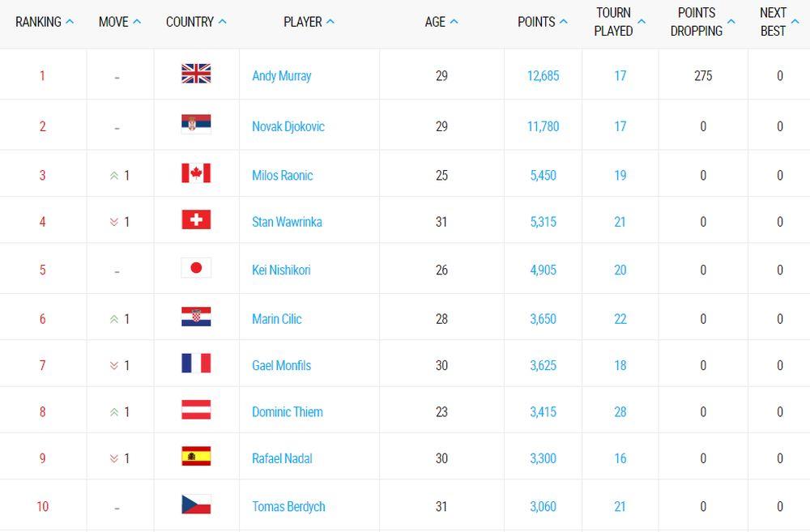
Task: Open Andy Murray's player profile
Action: tap(281, 76)
